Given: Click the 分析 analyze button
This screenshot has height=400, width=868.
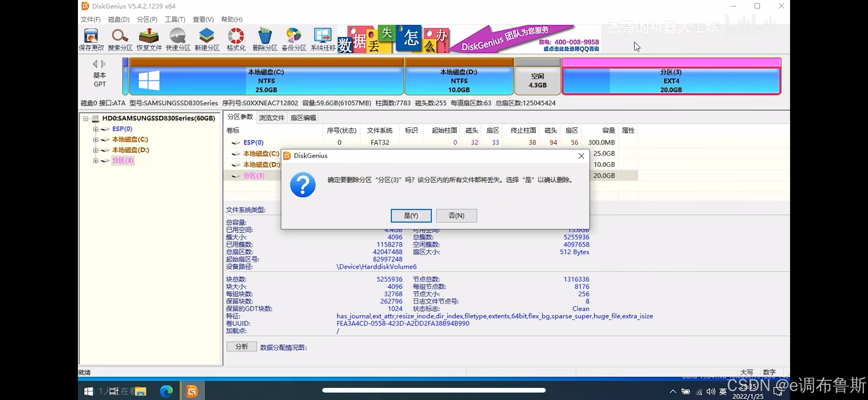Looking at the screenshot, I should [x=242, y=346].
